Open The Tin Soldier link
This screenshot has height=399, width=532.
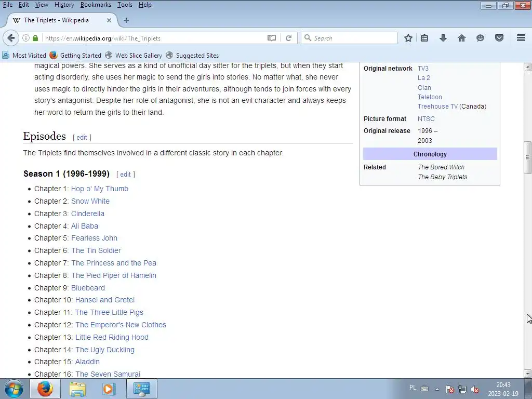click(x=96, y=251)
